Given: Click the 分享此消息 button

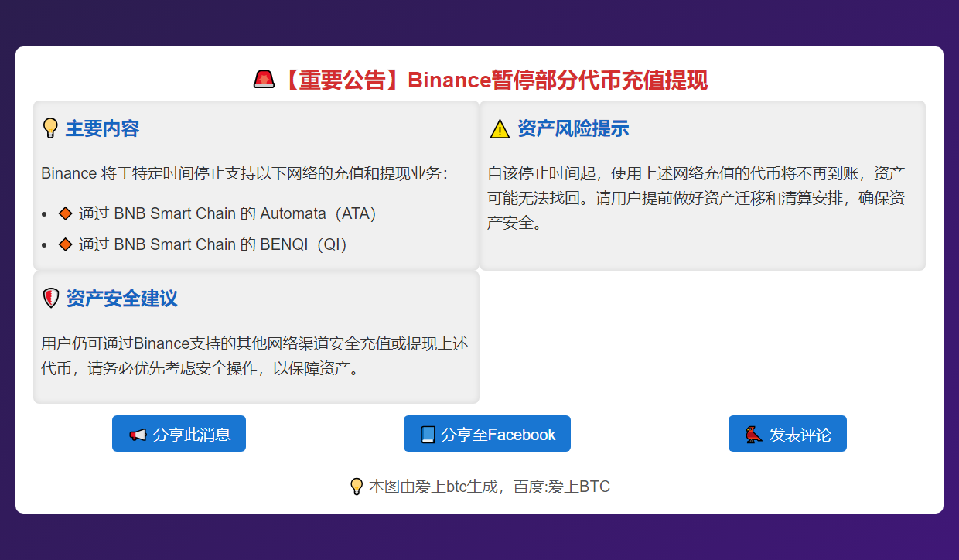Looking at the screenshot, I should pyautogui.click(x=179, y=433).
